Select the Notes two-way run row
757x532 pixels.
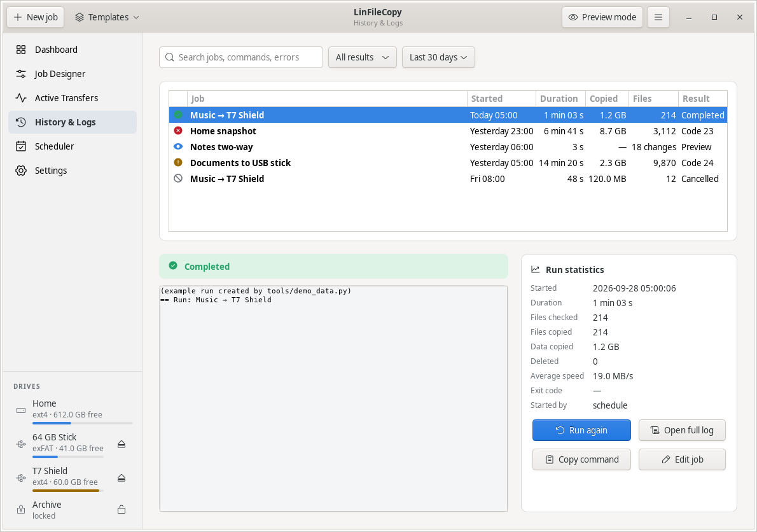click(x=448, y=147)
